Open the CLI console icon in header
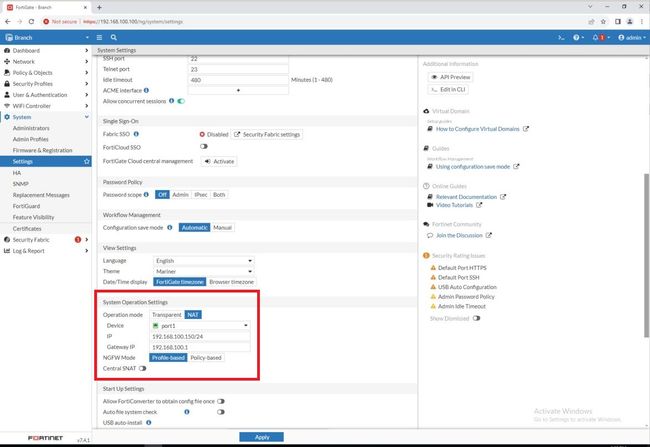Viewport: 650px width, 447px height. point(561,38)
